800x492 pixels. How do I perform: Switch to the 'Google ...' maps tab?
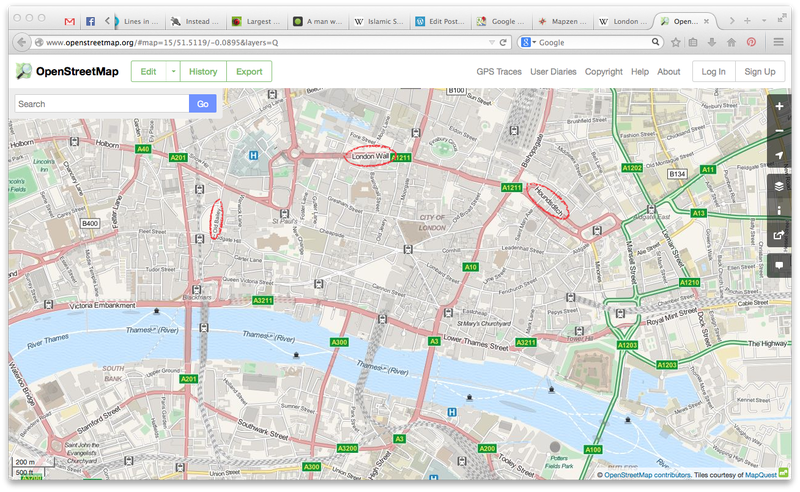point(503,21)
